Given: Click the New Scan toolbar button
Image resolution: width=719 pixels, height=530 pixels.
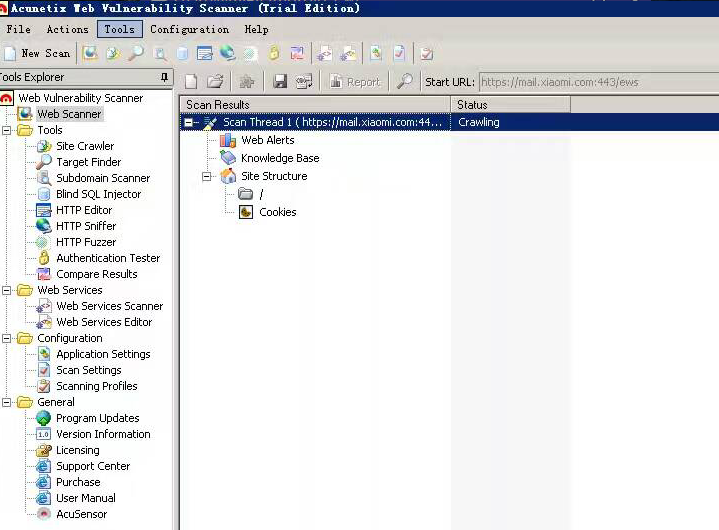Looking at the screenshot, I should tap(37, 54).
